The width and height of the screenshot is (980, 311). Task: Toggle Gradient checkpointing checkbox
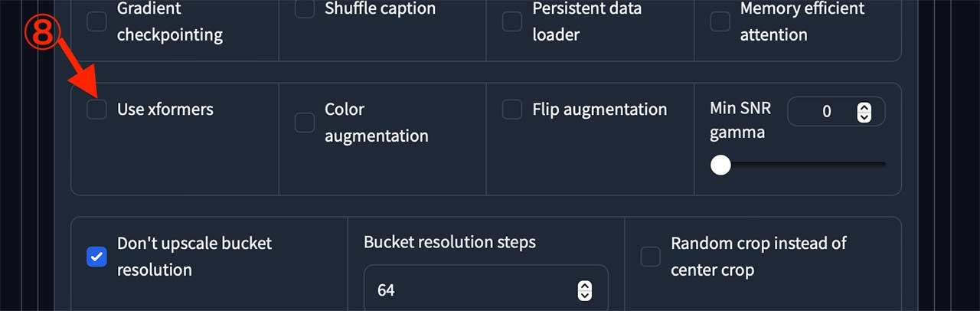(x=96, y=21)
